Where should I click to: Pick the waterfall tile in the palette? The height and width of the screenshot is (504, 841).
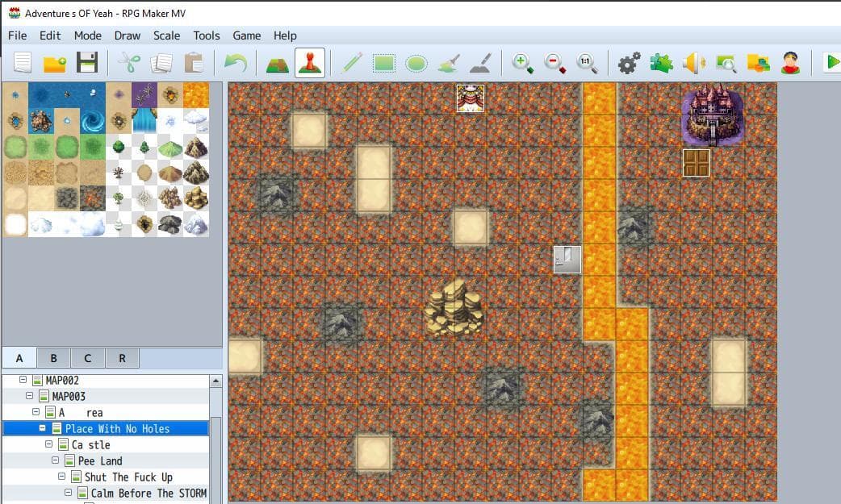point(144,121)
